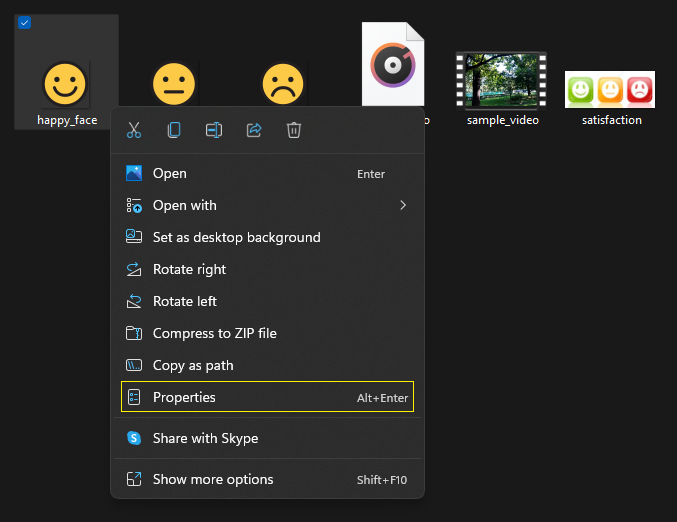677x522 pixels.
Task: Select Set as desktop background
Action: pos(267,237)
